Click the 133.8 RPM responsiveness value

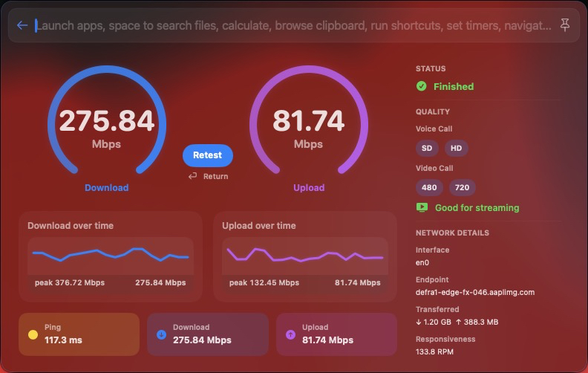point(434,351)
